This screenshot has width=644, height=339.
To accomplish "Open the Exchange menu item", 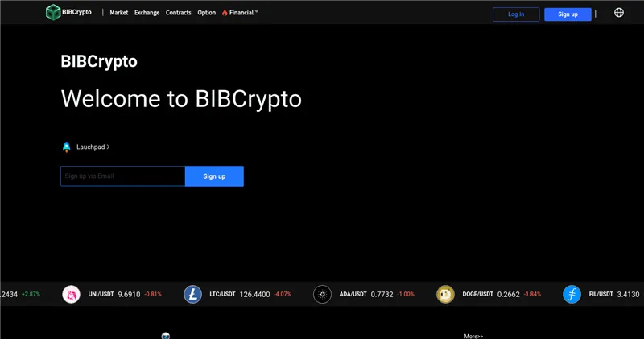I will pyautogui.click(x=147, y=13).
